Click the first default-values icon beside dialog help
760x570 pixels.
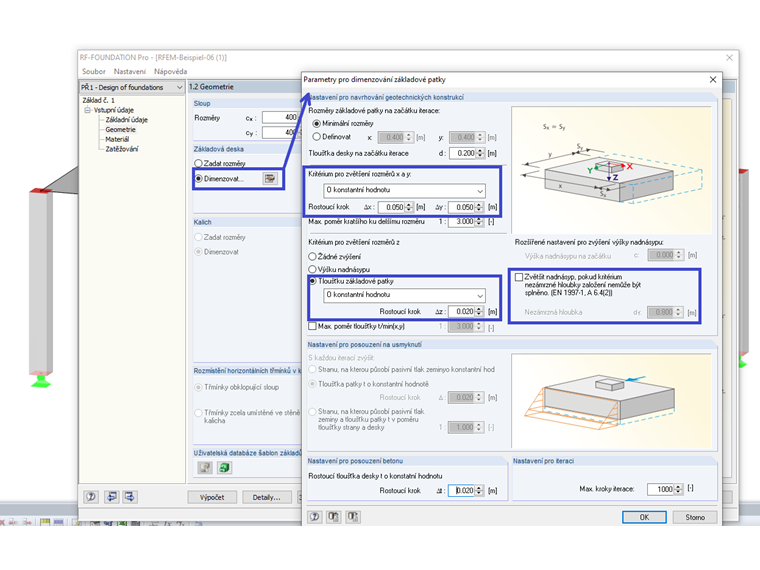(333, 517)
